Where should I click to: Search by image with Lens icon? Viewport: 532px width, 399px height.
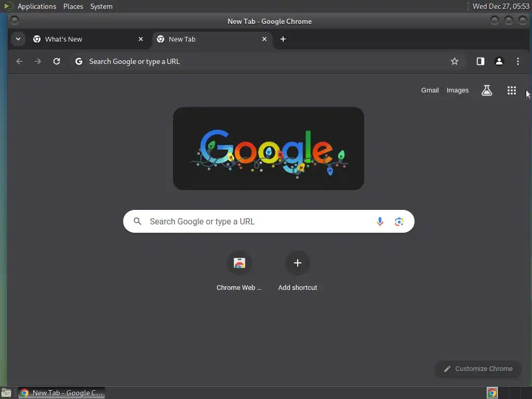(x=399, y=221)
